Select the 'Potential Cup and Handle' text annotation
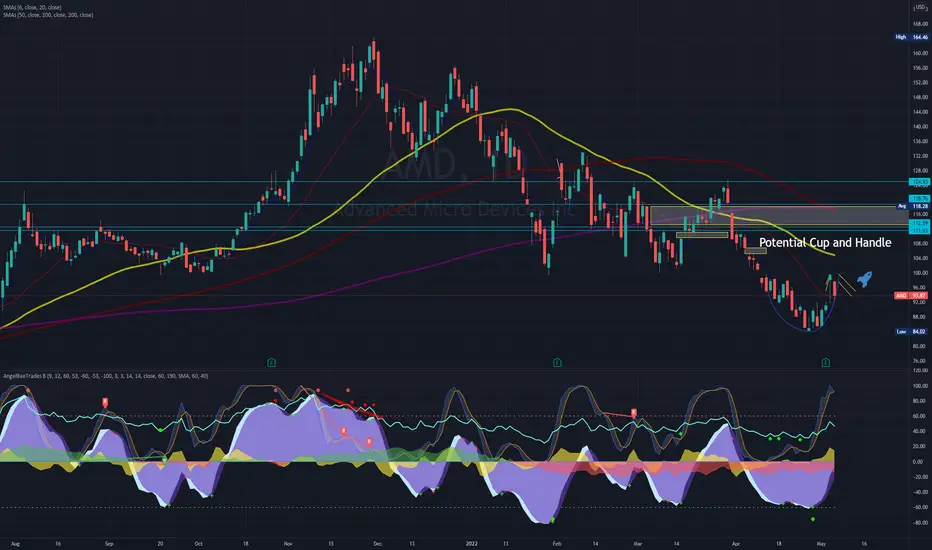The width and height of the screenshot is (932, 550). (x=825, y=243)
